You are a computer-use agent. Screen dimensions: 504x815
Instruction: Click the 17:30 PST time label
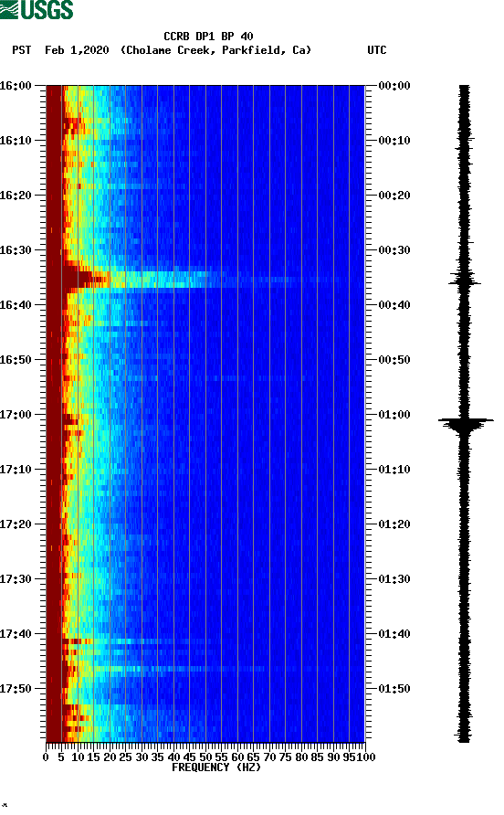(x=16, y=579)
